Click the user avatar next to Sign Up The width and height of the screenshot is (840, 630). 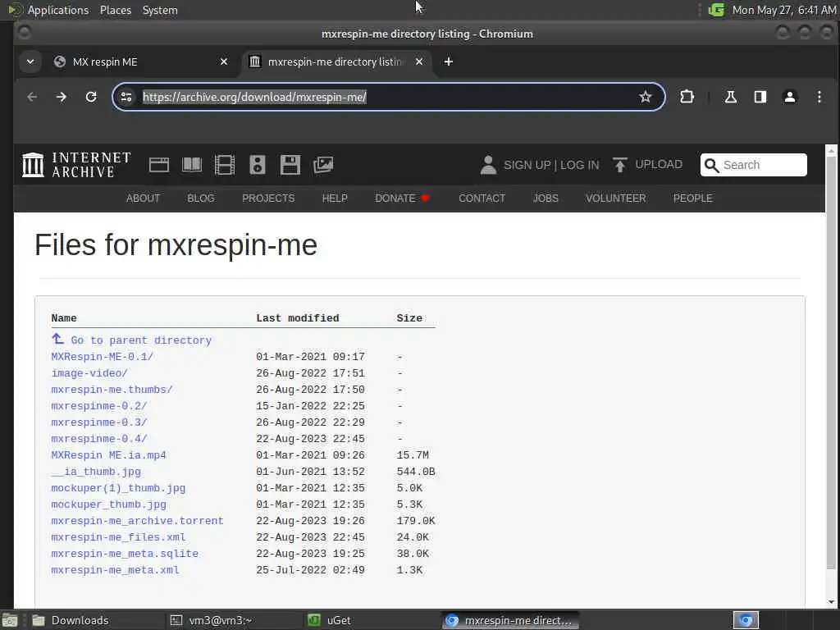[x=488, y=164]
